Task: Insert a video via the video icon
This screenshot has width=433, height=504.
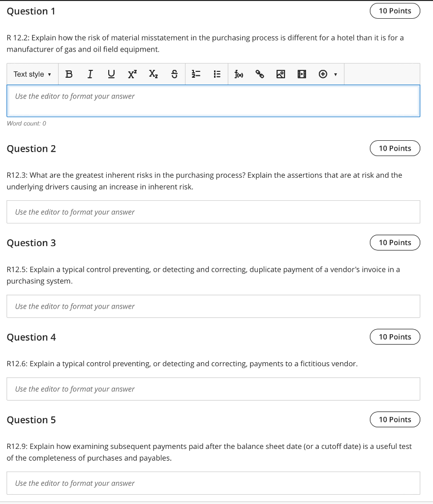Action: [302, 74]
